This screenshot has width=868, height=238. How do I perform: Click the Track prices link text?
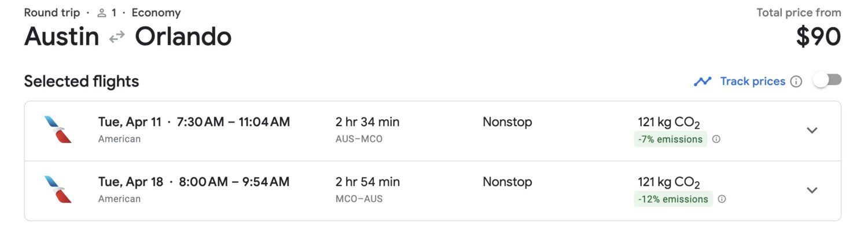click(x=752, y=82)
